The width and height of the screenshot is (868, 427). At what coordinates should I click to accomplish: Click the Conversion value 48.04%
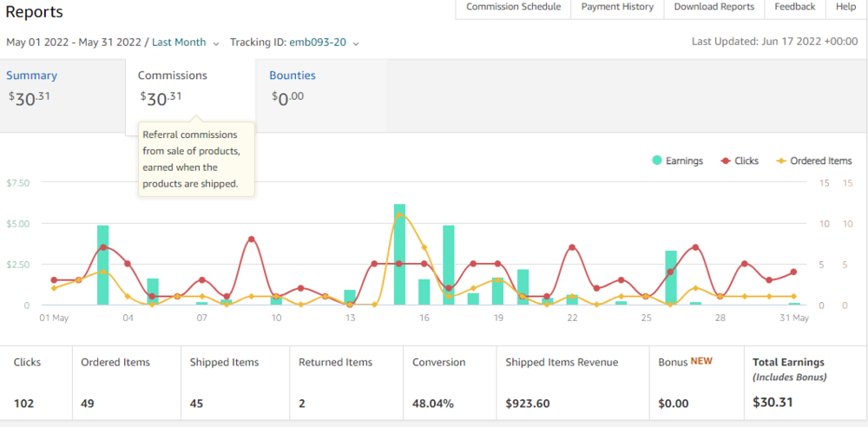433,404
